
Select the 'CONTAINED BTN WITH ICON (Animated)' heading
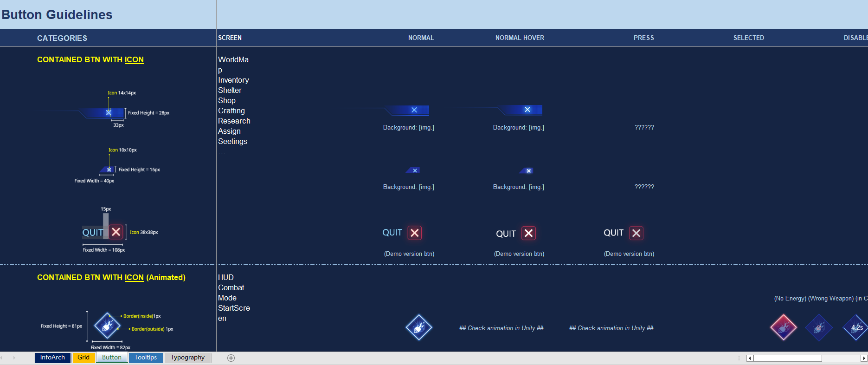click(111, 277)
